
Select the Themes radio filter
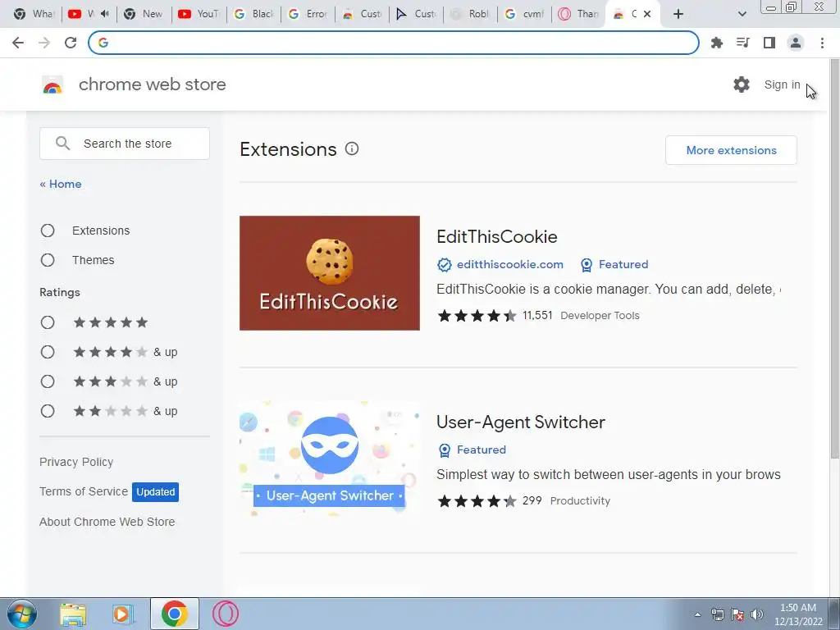pos(48,260)
